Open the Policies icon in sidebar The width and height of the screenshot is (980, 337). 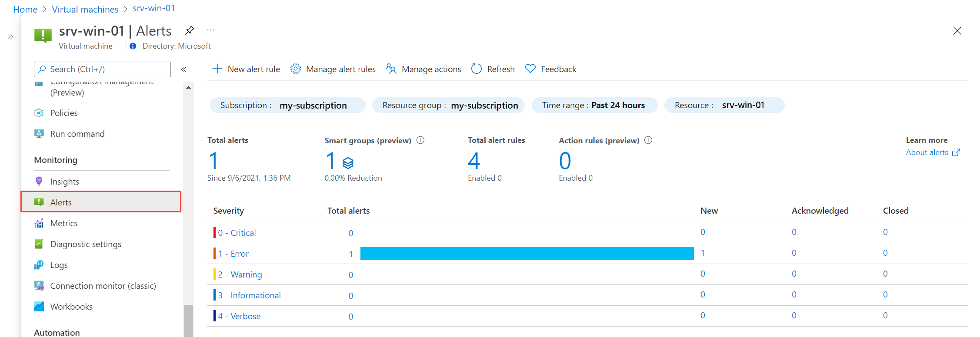[x=39, y=113]
